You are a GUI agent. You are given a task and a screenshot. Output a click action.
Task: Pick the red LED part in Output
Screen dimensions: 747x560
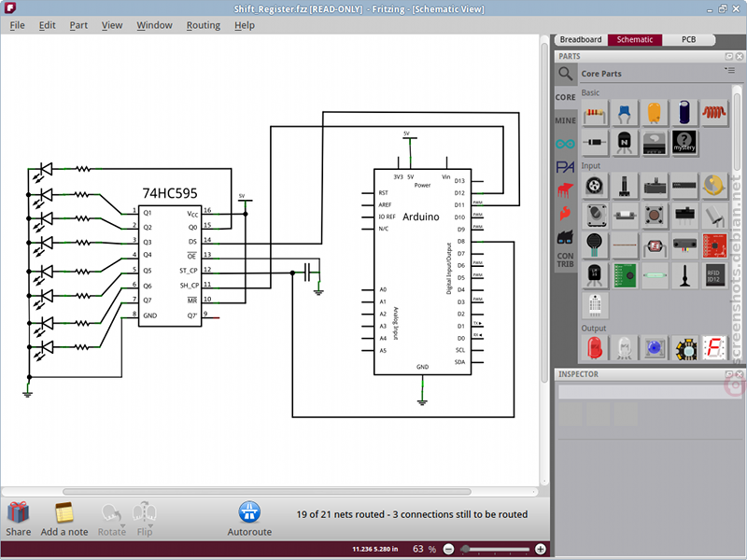pos(595,347)
